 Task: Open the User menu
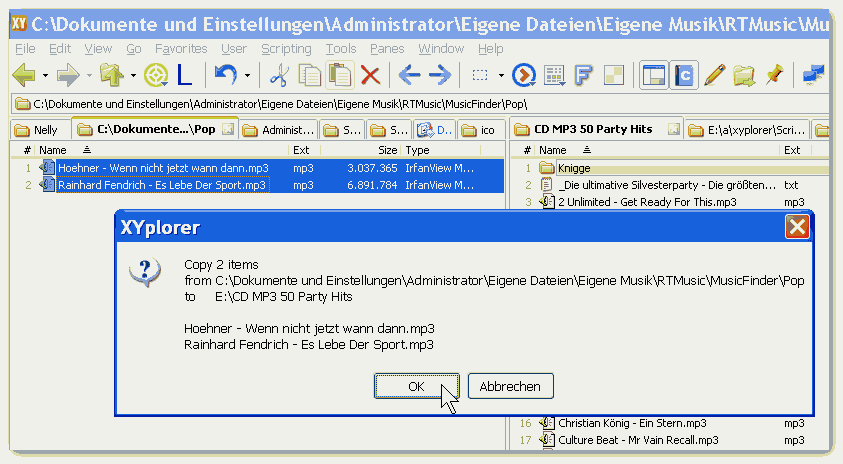[234, 49]
